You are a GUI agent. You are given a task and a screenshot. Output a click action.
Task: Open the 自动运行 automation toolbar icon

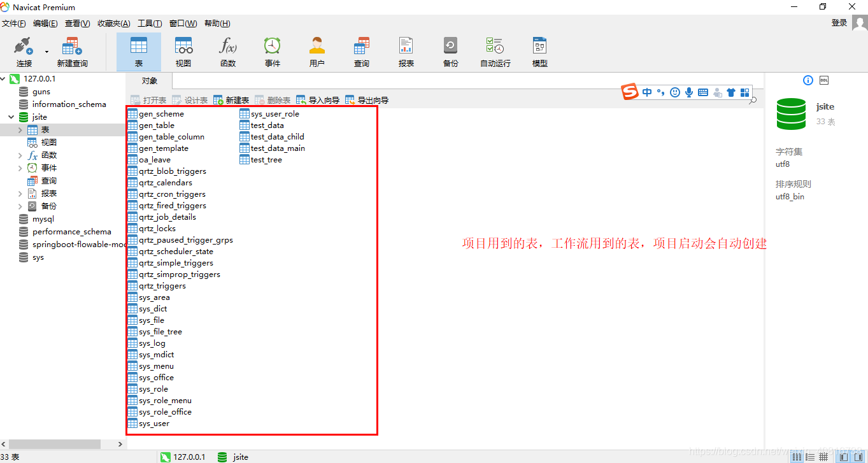495,52
